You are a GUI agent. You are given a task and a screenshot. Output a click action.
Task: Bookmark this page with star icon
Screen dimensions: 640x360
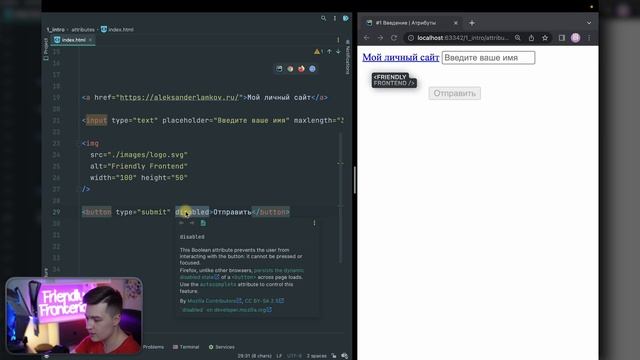545,38
